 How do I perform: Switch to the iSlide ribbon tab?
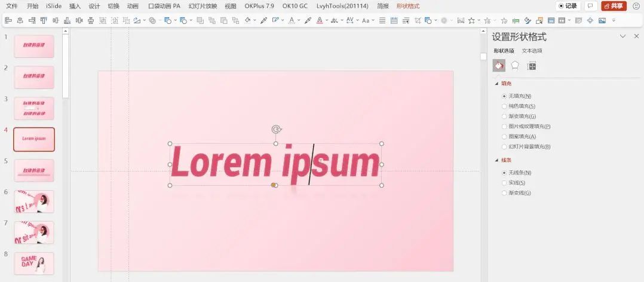click(54, 6)
